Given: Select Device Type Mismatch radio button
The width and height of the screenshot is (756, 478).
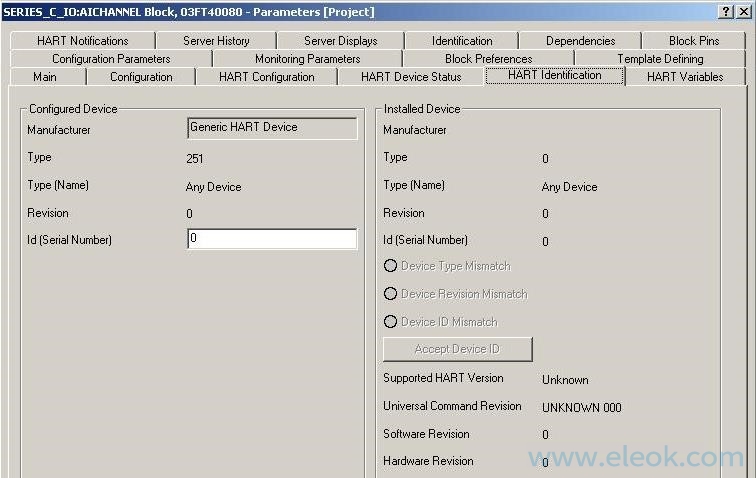Looking at the screenshot, I should [x=391, y=266].
